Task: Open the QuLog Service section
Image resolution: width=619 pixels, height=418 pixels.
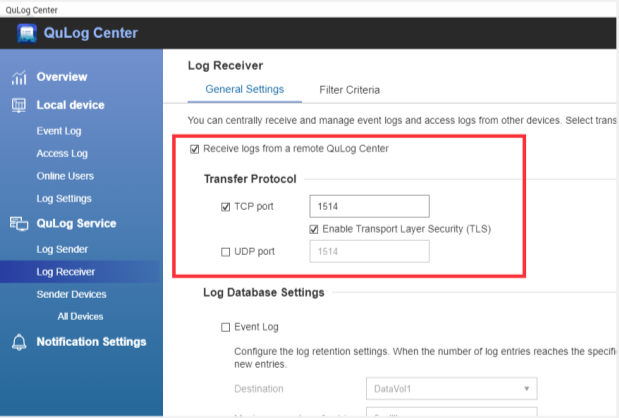Action: 76,223
